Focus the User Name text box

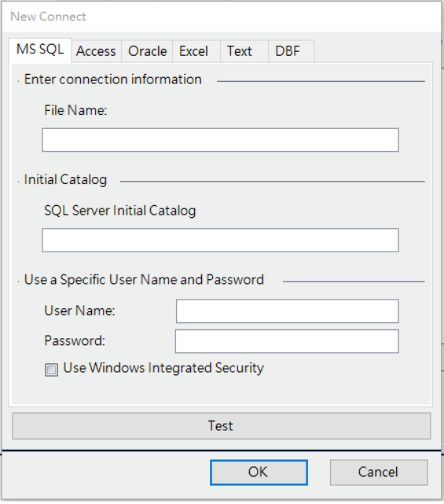point(287,311)
